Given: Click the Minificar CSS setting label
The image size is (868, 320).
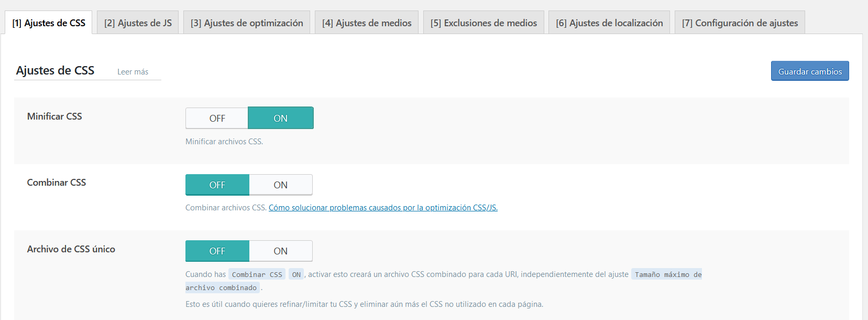Looking at the screenshot, I should pyautogui.click(x=54, y=116).
